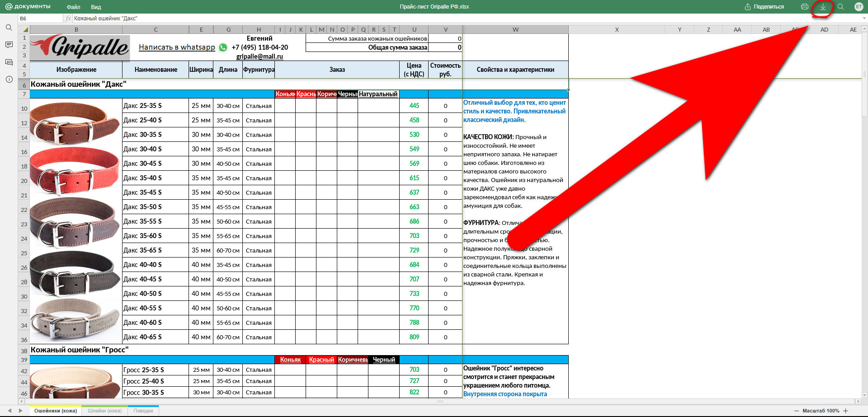868x417 pixels.
Task: Click the gripalle@mail.ru email link
Action: coord(259,56)
